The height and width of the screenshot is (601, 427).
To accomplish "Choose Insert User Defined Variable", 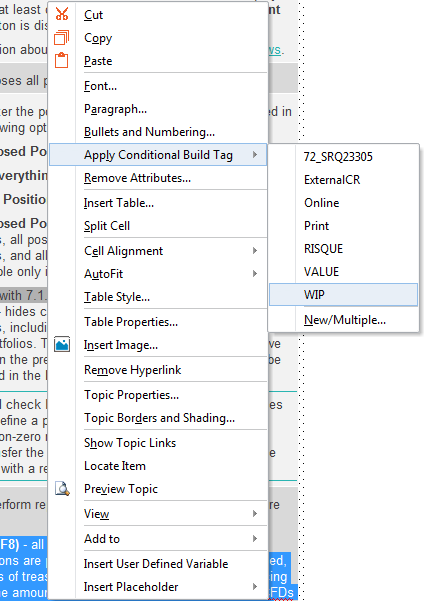I will (x=156, y=564).
